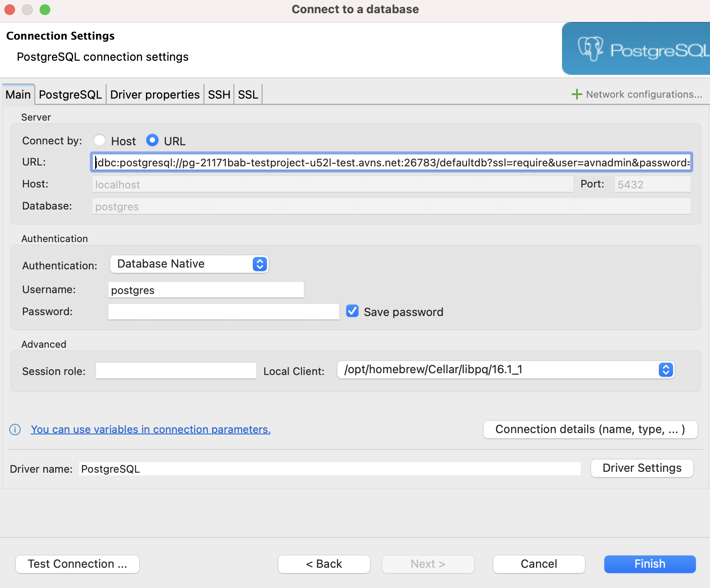This screenshot has height=588, width=710.
Task: Switch to the Driver properties tab
Action: coord(155,94)
